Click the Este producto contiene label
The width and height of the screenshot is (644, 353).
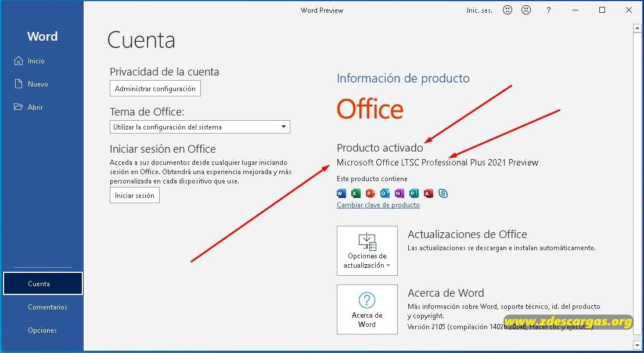coord(372,179)
